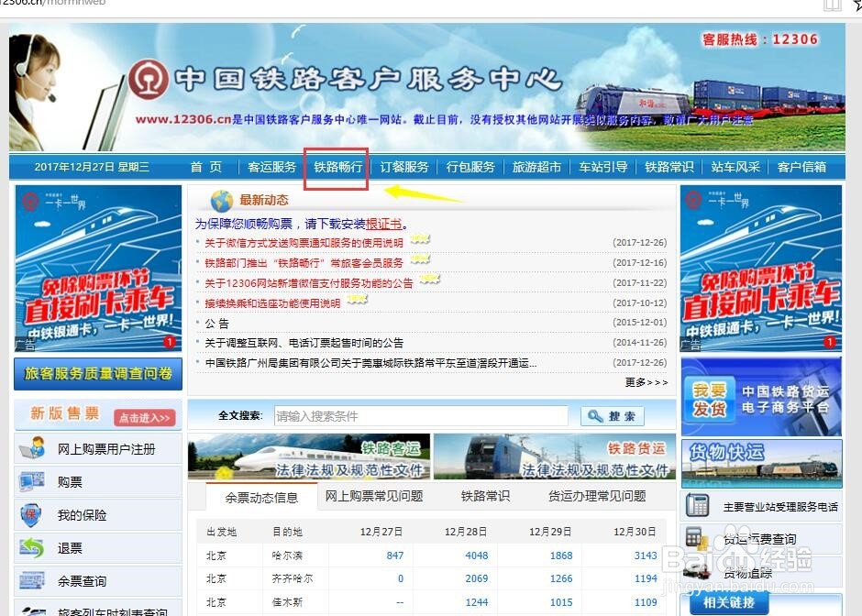
Task: Click the truck icon for 货物追踪
Action: [696, 571]
